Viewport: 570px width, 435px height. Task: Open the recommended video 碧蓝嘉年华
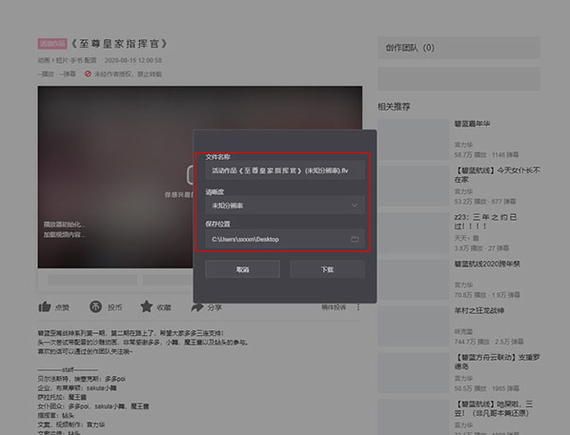(472, 124)
